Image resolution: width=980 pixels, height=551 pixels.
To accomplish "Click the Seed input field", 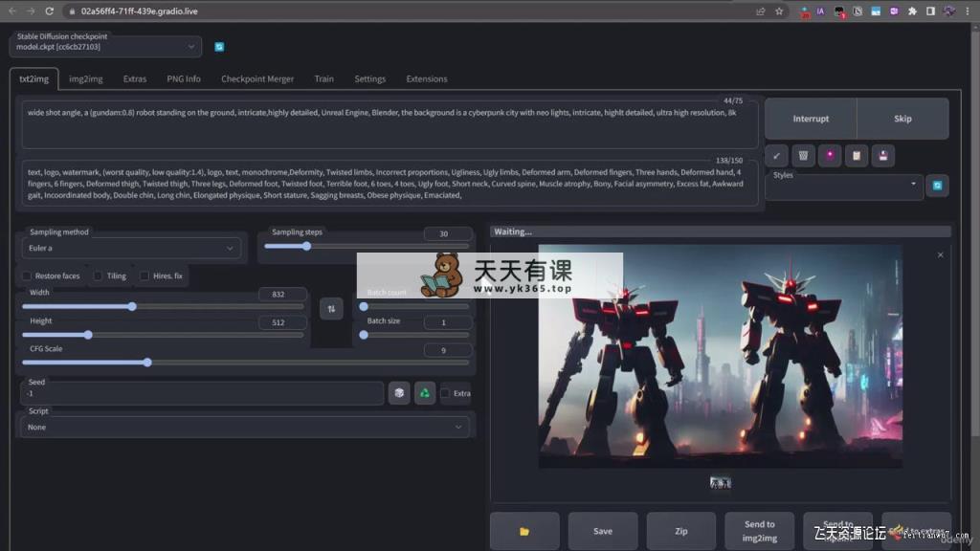I will coord(203,393).
